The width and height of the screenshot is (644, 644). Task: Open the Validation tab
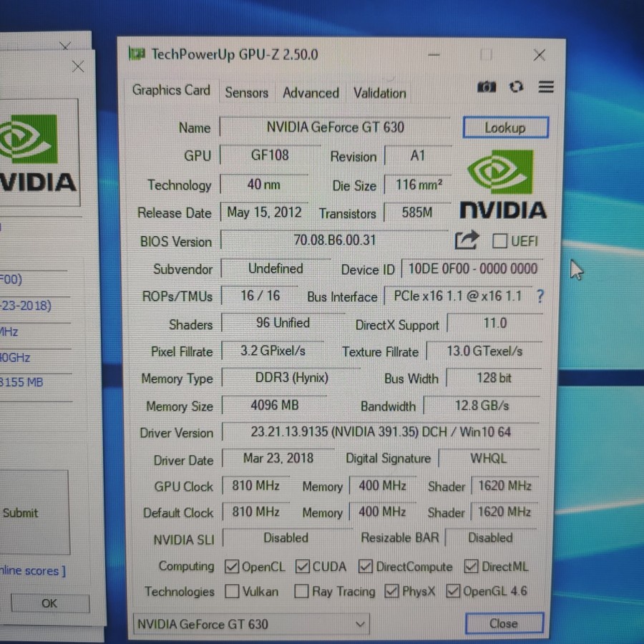pos(379,93)
